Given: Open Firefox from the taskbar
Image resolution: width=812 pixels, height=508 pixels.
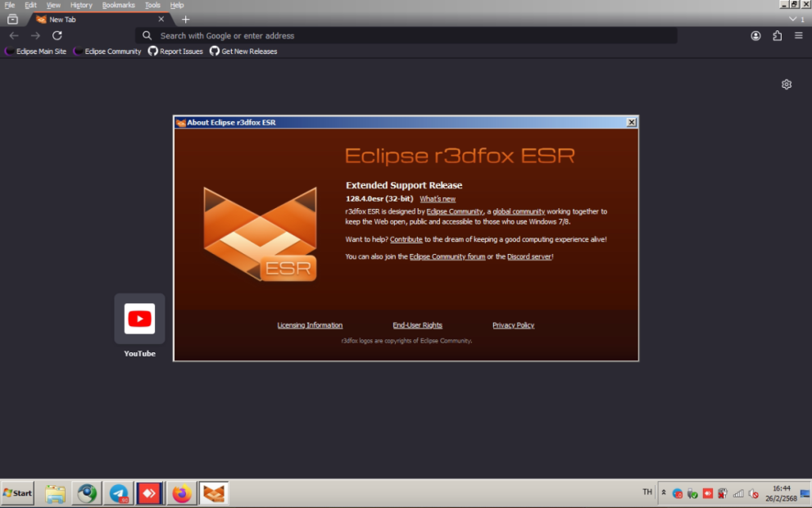Looking at the screenshot, I should click(x=182, y=493).
